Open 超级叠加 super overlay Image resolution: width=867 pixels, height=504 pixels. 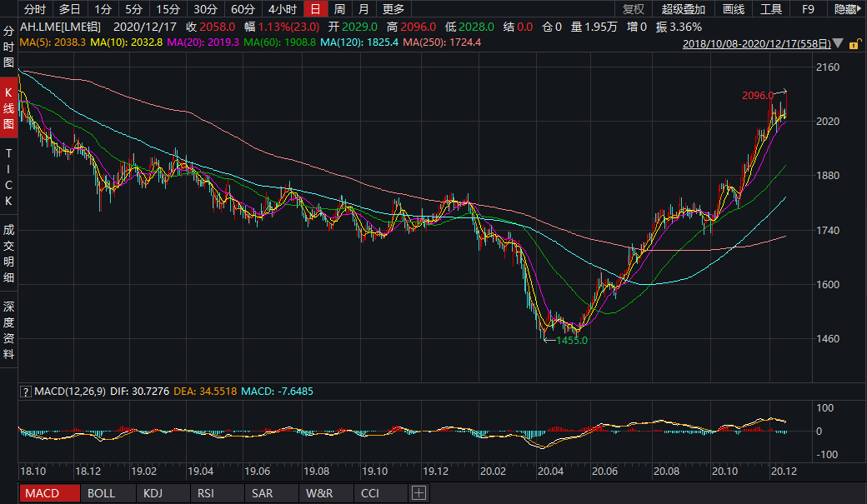(683, 9)
